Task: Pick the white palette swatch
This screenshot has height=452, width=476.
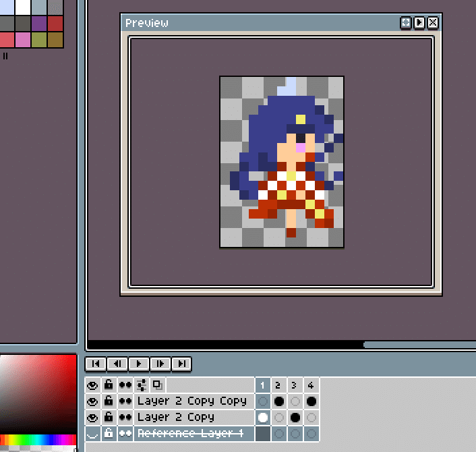Action: (23, 7)
